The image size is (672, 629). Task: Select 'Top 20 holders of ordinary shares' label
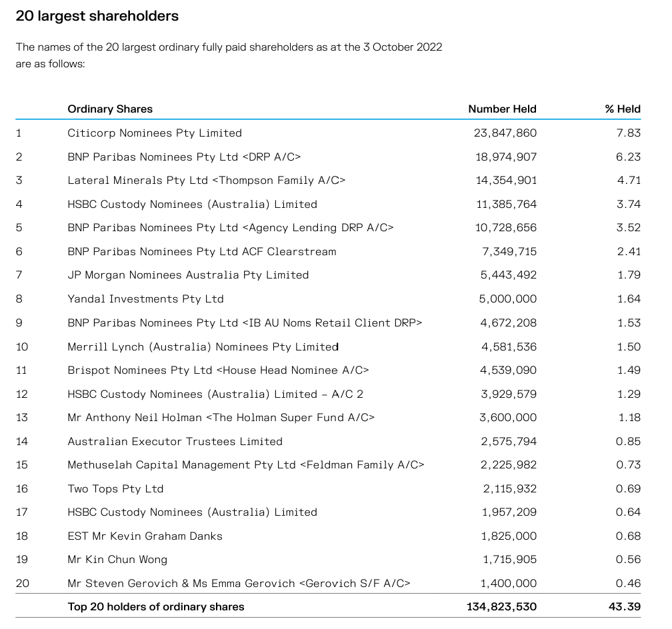pos(156,607)
